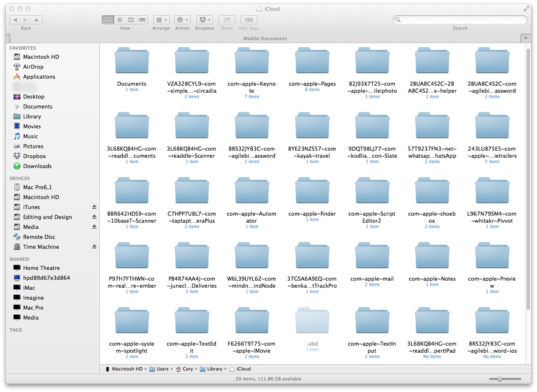Viewport: 537px width, 392px height.
Task: Select the com~apple~Notes folder
Action: [432, 256]
